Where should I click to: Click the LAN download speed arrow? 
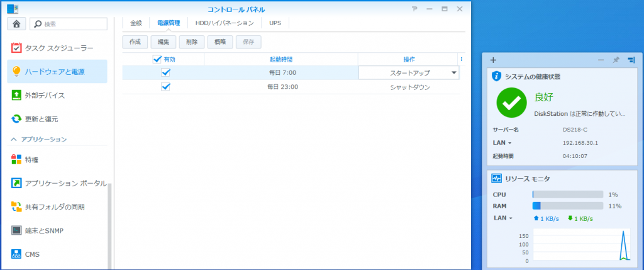[x=570, y=218]
